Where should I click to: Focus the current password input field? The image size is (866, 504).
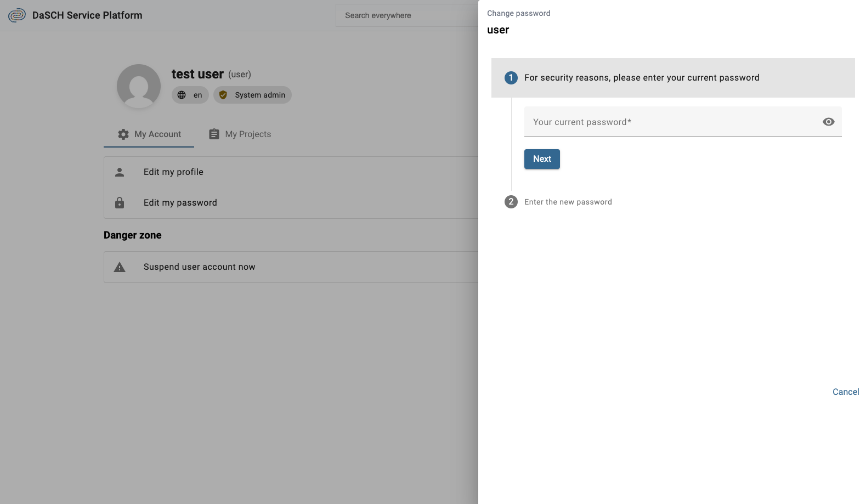click(x=672, y=122)
